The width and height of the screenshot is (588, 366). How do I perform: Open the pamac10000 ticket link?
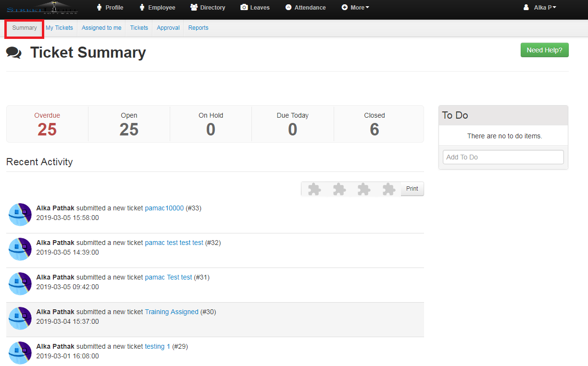click(x=164, y=208)
